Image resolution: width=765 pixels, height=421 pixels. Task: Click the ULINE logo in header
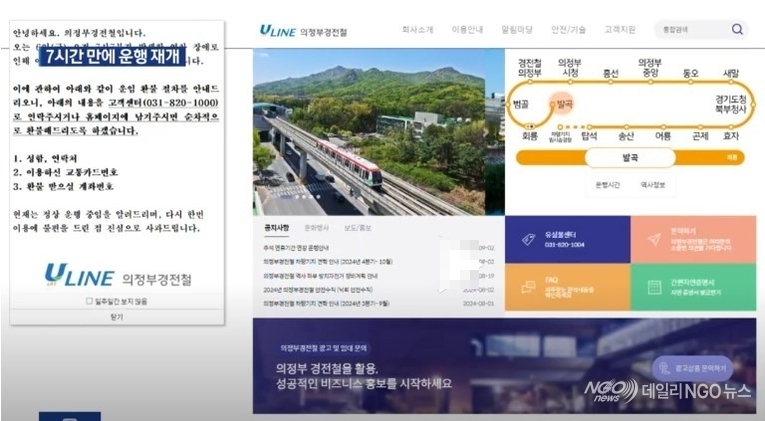coord(303,31)
